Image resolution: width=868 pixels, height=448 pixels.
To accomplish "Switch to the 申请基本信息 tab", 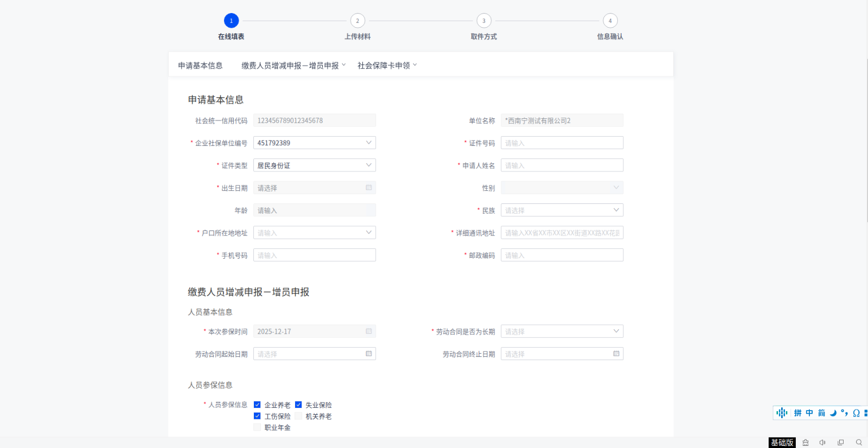I will pos(200,66).
